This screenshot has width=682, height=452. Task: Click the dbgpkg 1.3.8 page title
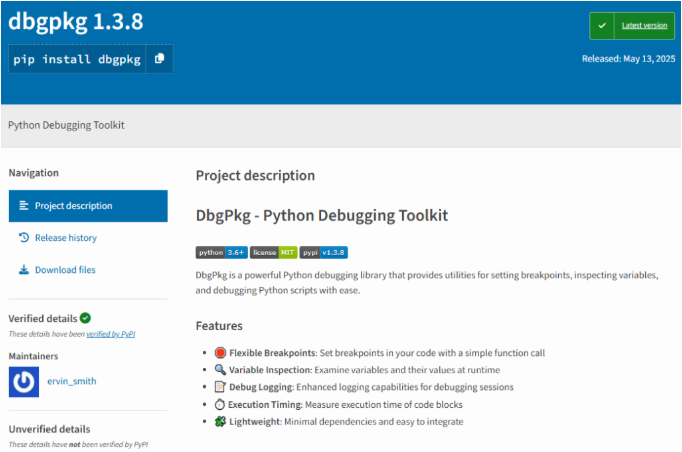coord(76,21)
